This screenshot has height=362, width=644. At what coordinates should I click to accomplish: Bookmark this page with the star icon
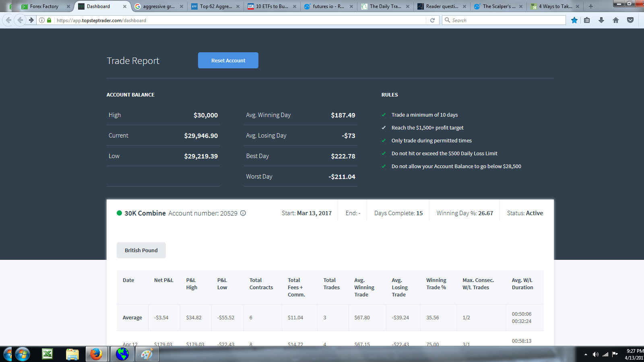[574, 20]
